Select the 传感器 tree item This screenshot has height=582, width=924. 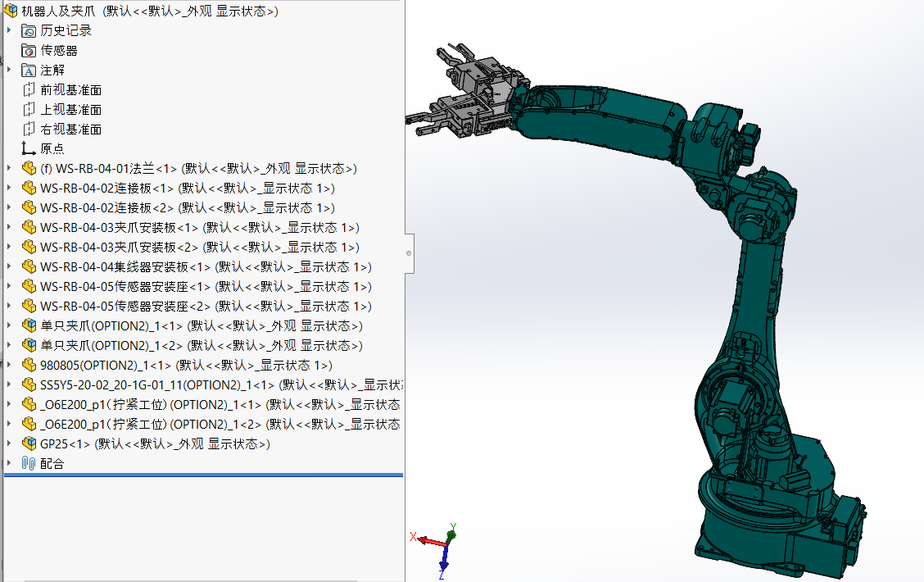pyautogui.click(x=59, y=50)
